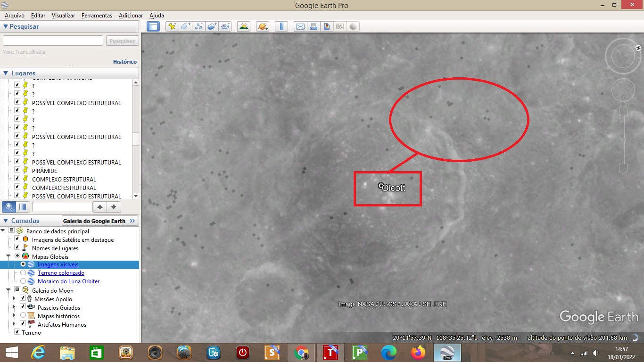Expand the Passeios Guiados node
The height and width of the screenshot is (362, 644).
tap(14, 307)
